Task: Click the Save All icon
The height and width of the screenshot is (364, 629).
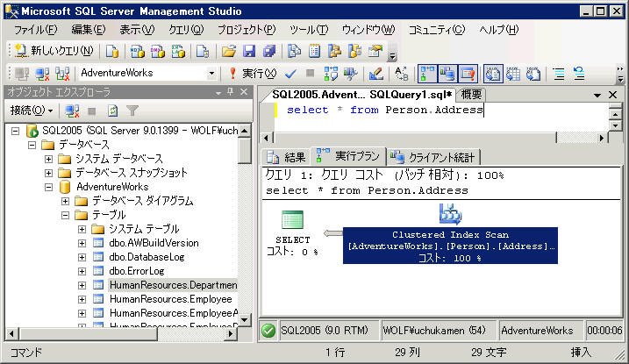Action: (269, 51)
